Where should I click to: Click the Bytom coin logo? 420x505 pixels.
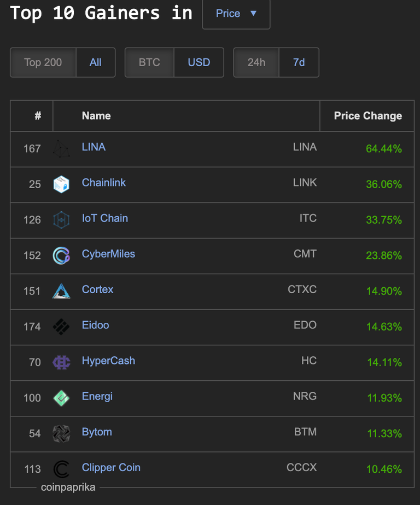61,433
